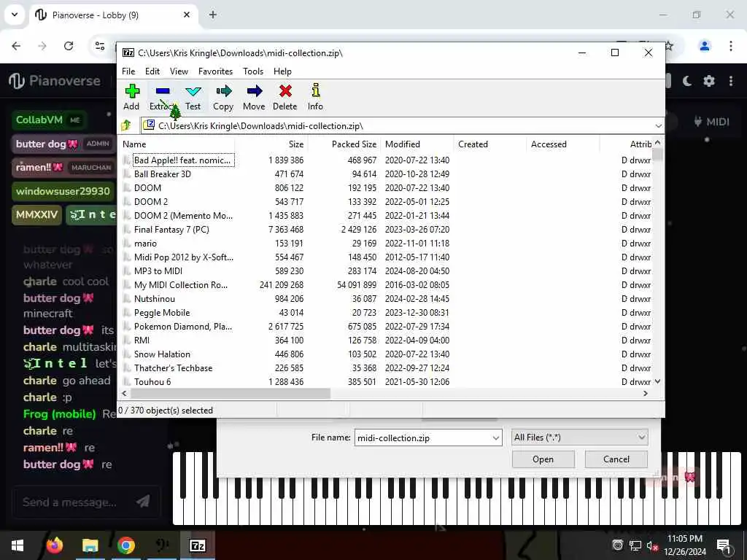Toggle dark mode moon icon in Pianoverse
The width and height of the screenshot is (747, 560).
tap(686, 81)
